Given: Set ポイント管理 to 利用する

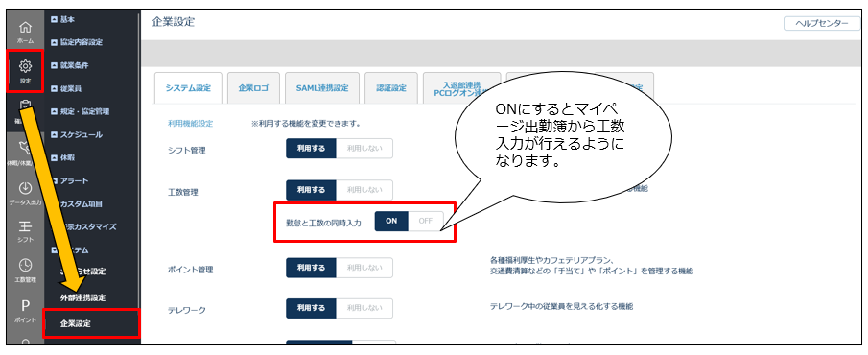Looking at the screenshot, I should tap(311, 268).
